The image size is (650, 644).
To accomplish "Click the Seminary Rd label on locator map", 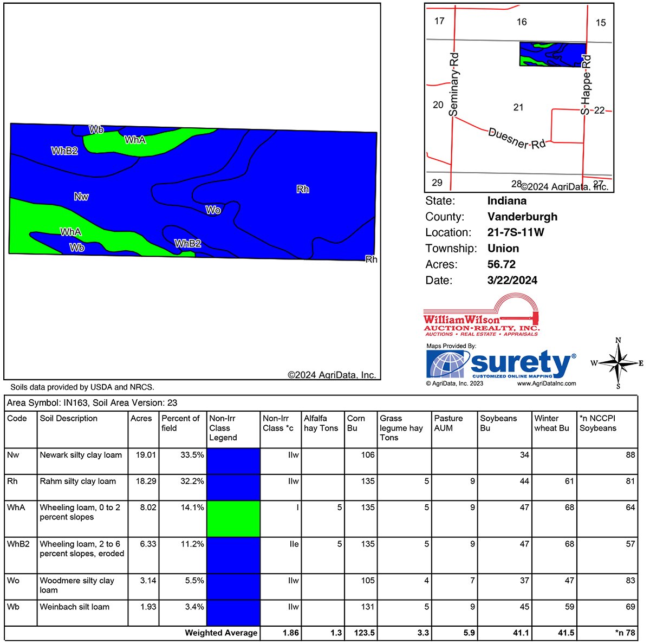I will point(454,84).
